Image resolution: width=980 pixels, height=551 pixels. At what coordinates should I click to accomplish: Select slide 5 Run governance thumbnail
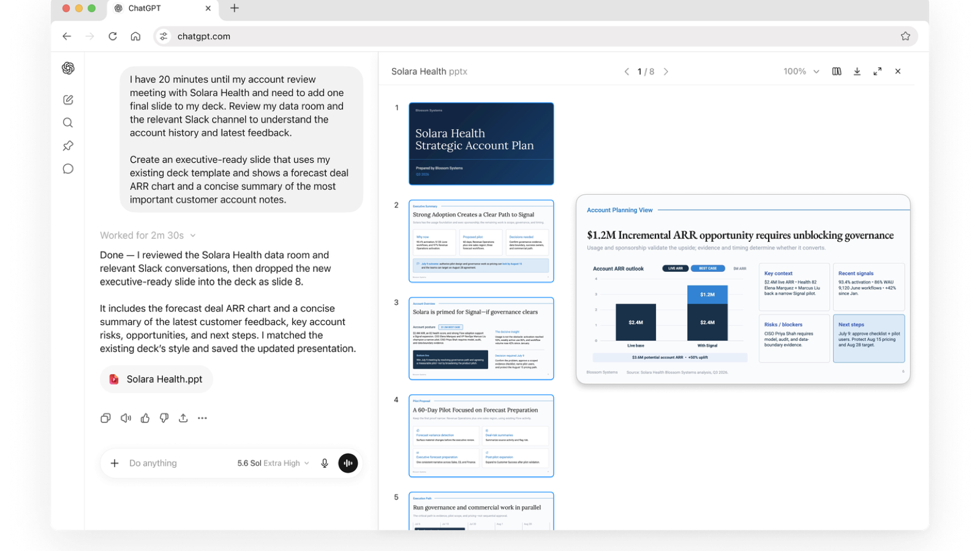(x=481, y=511)
